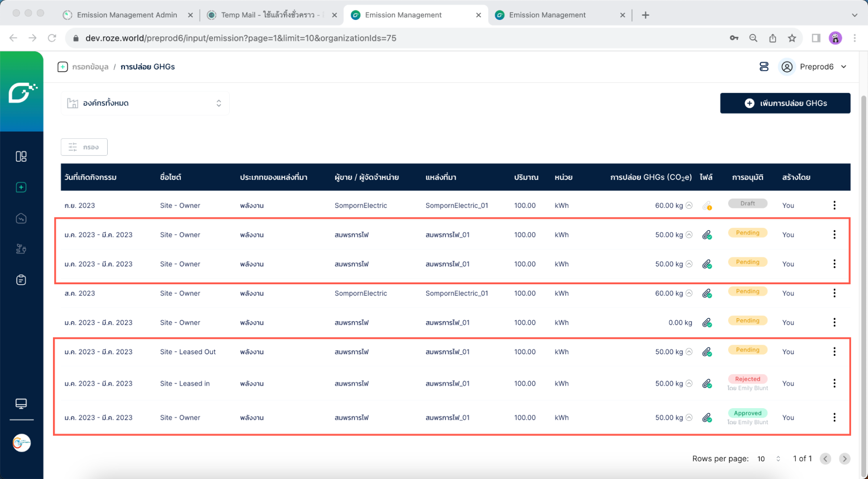Open the organization selector dropdown
The width and height of the screenshot is (868, 479).
(145, 103)
